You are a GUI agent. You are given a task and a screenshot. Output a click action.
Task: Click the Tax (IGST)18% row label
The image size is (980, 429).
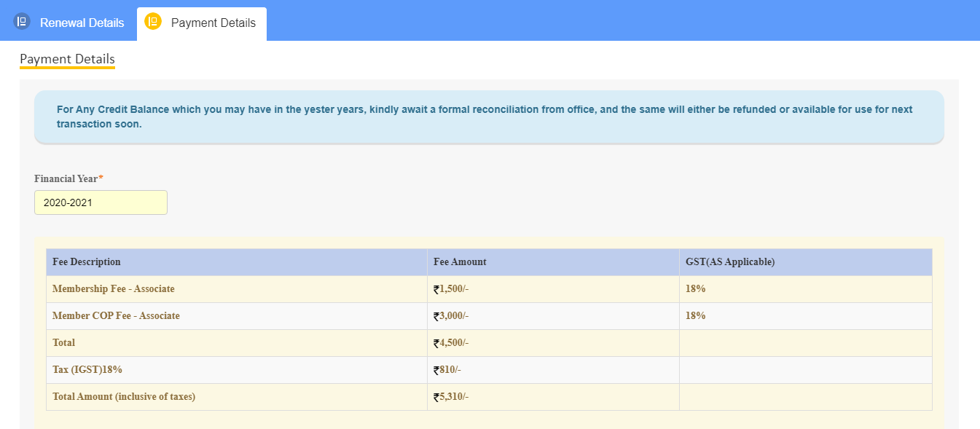[x=87, y=370]
